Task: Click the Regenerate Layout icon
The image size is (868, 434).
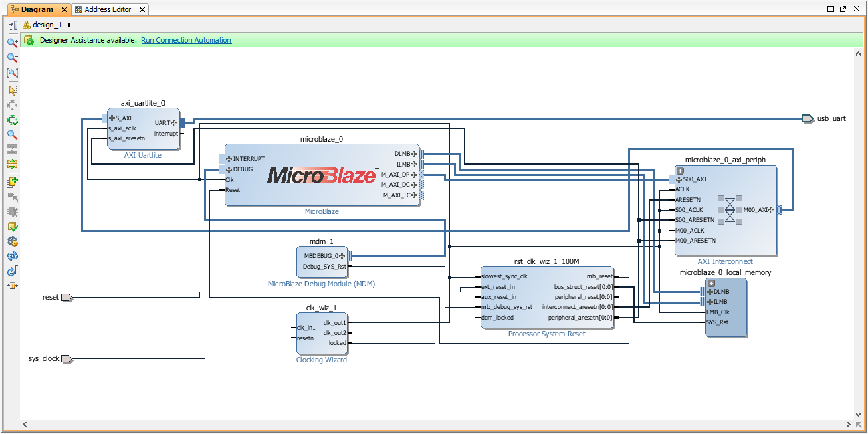Action: click(x=12, y=256)
